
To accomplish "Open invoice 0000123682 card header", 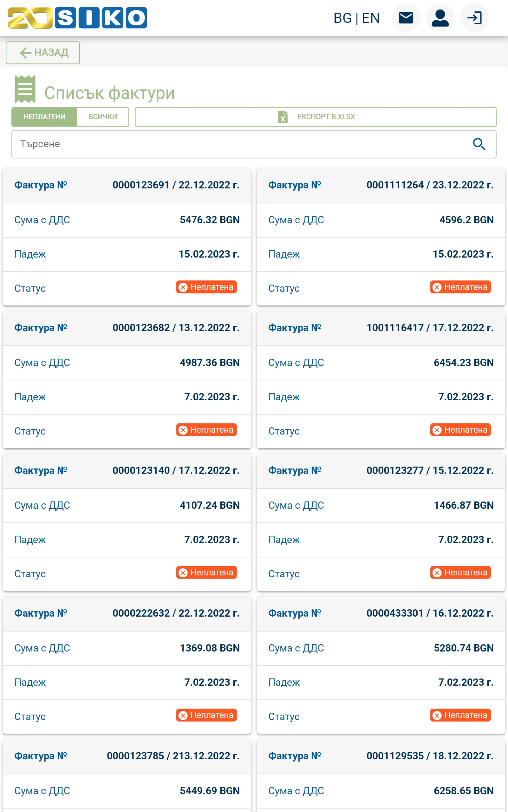I will 127,328.
